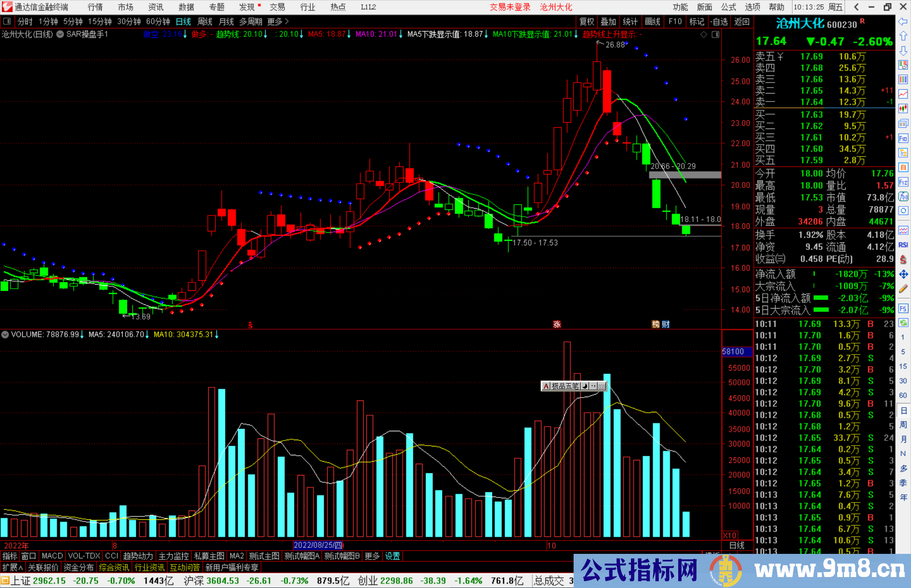This screenshot has height=588, width=911.
Task: Open the 更多 indicator tabs list
Action: (372, 556)
